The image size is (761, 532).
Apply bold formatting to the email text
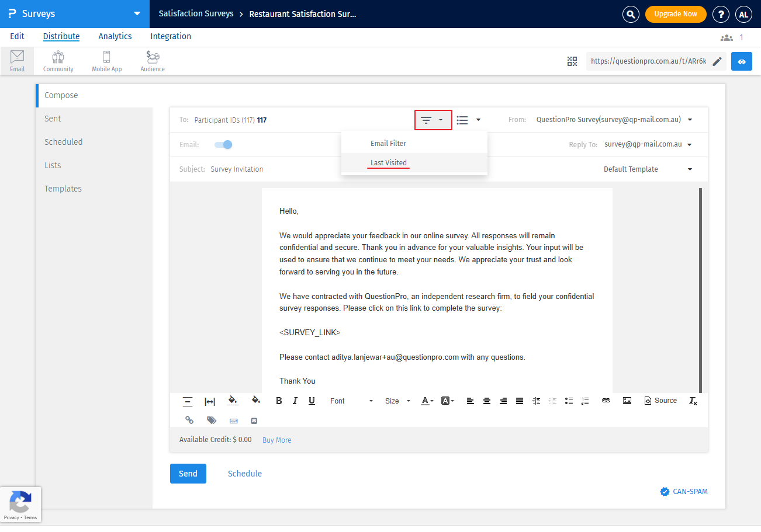pyautogui.click(x=279, y=401)
